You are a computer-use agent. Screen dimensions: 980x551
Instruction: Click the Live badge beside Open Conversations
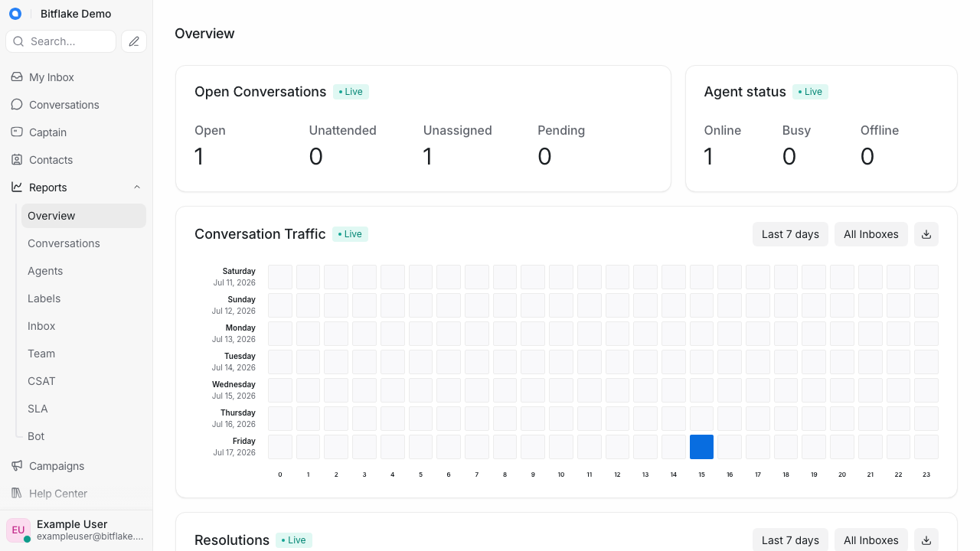(x=351, y=92)
